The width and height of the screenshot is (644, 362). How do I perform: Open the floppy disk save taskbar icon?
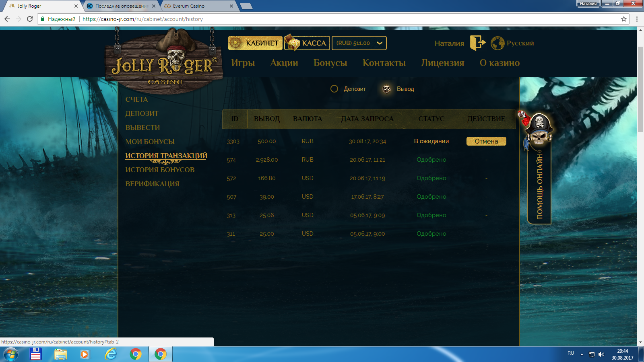coord(36,354)
